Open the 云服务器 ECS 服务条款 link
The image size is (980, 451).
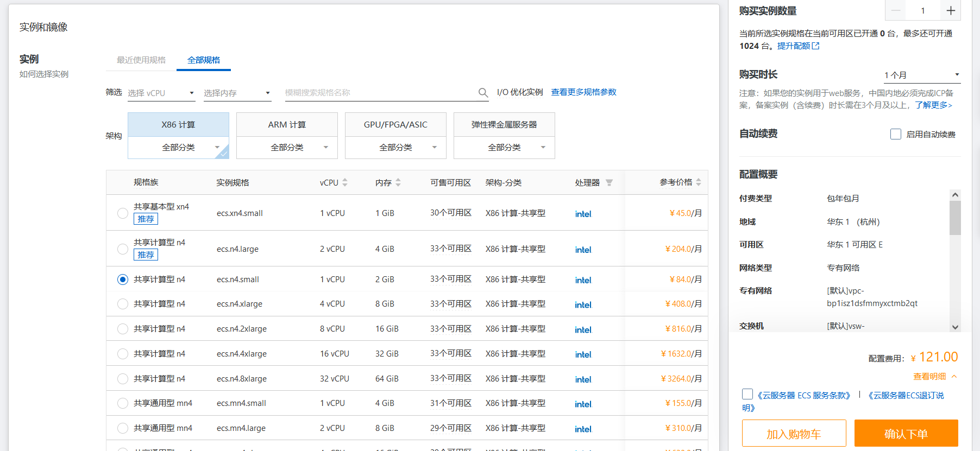pyautogui.click(x=803, y=396)
